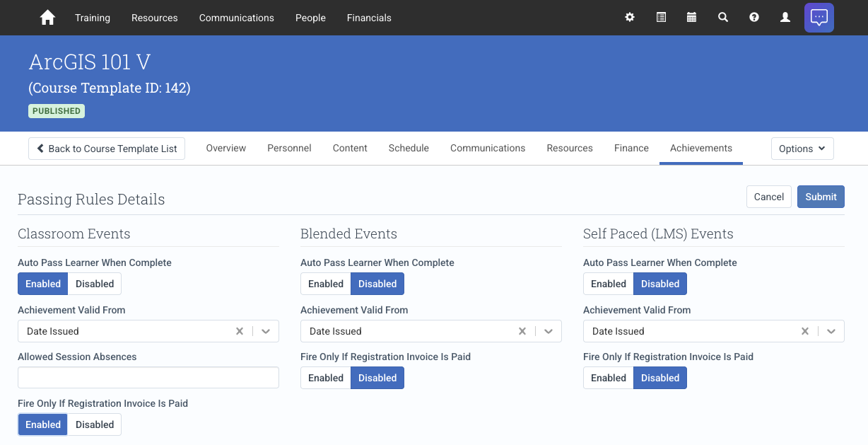Screen dimensions: 868x445
Task: Disable Auto Pass for Blended Events
Action: [377, 284]
